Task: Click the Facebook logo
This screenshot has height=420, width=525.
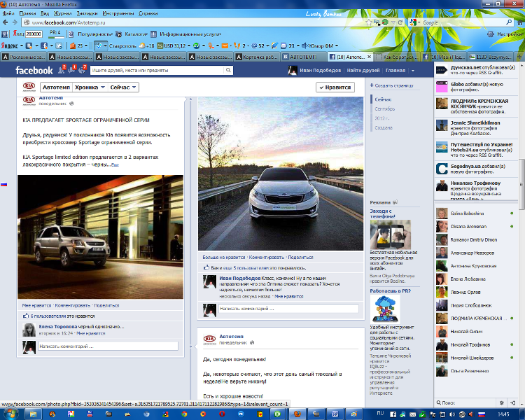Action: tap(34, 70)
